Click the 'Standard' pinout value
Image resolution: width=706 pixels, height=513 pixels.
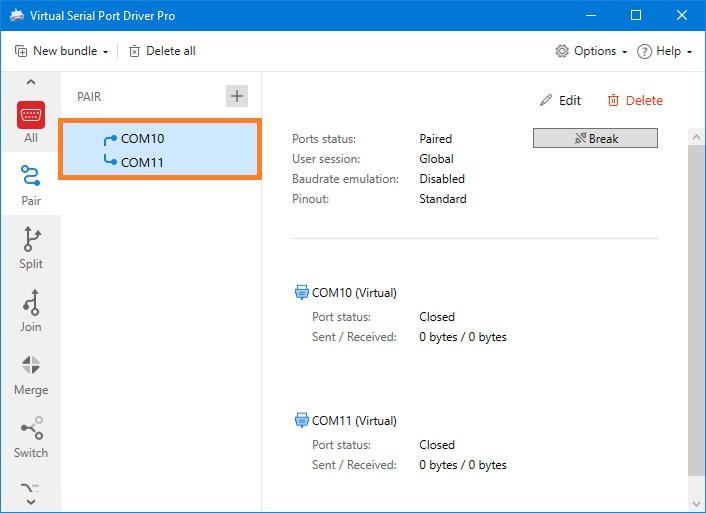pyautogui.click(x=443, y=199)
